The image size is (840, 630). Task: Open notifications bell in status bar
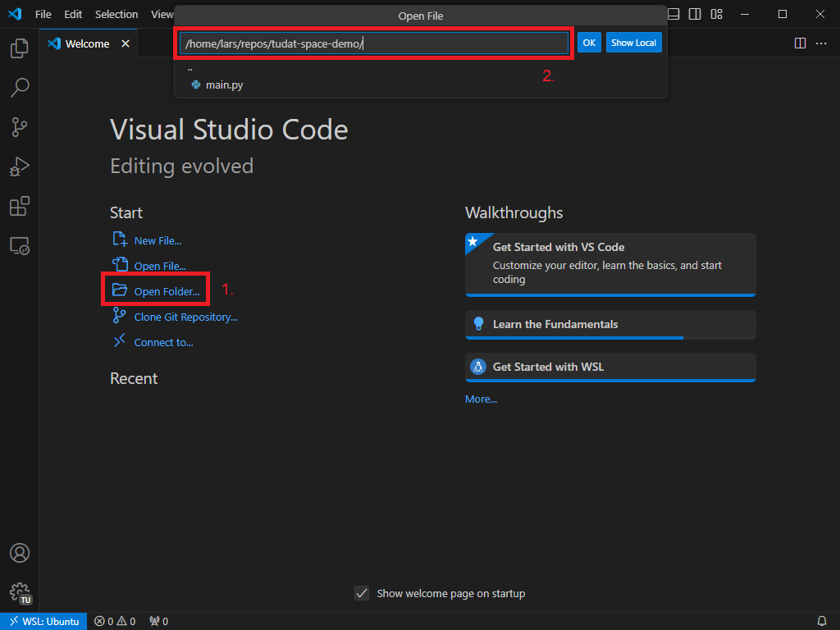(x=822, y=622)
